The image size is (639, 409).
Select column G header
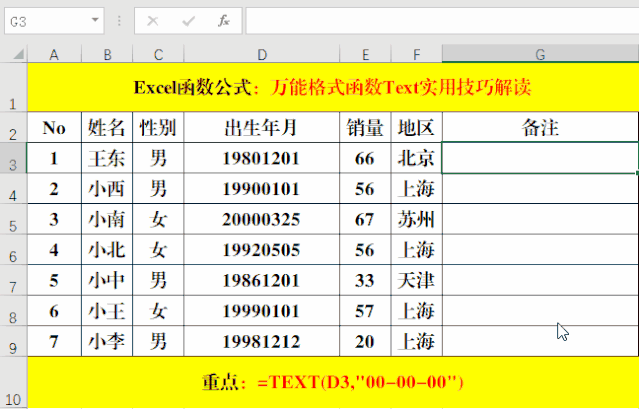tap(540, 53)
